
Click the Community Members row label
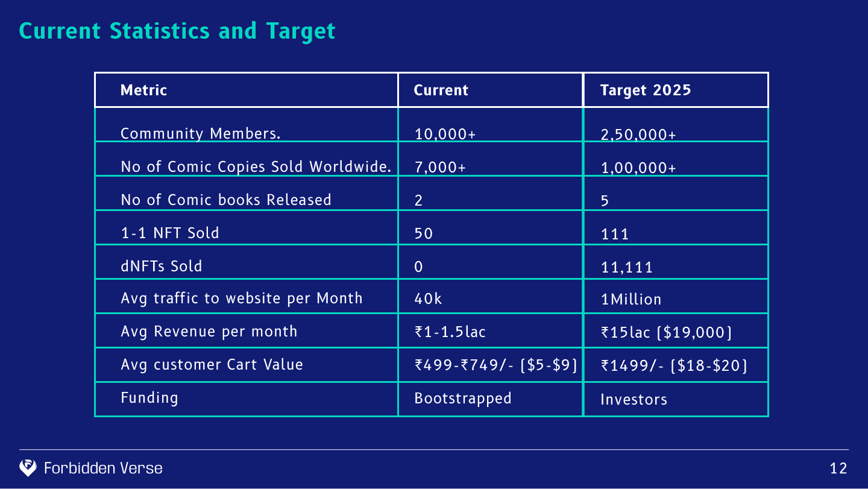[200, 133]
